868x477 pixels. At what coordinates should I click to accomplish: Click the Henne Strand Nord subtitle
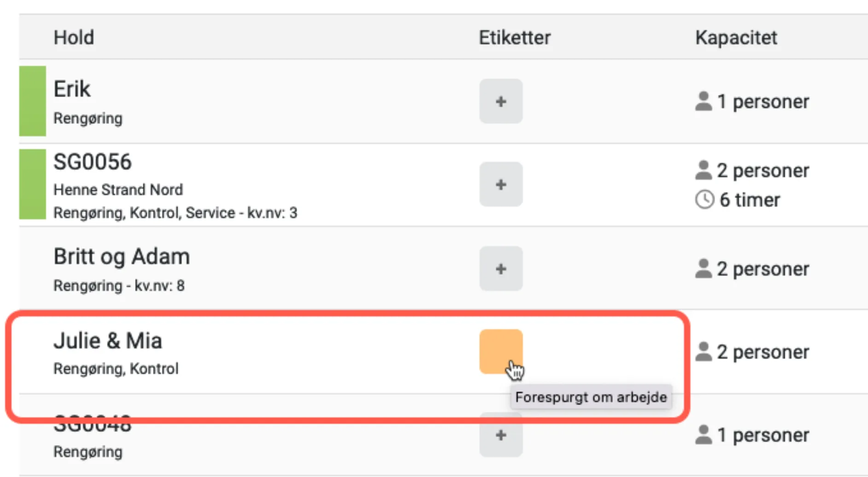(118, 190)
